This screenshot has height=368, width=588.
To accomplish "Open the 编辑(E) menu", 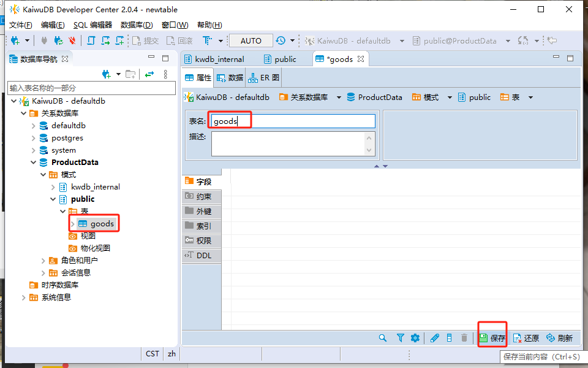I will (53, 25).
